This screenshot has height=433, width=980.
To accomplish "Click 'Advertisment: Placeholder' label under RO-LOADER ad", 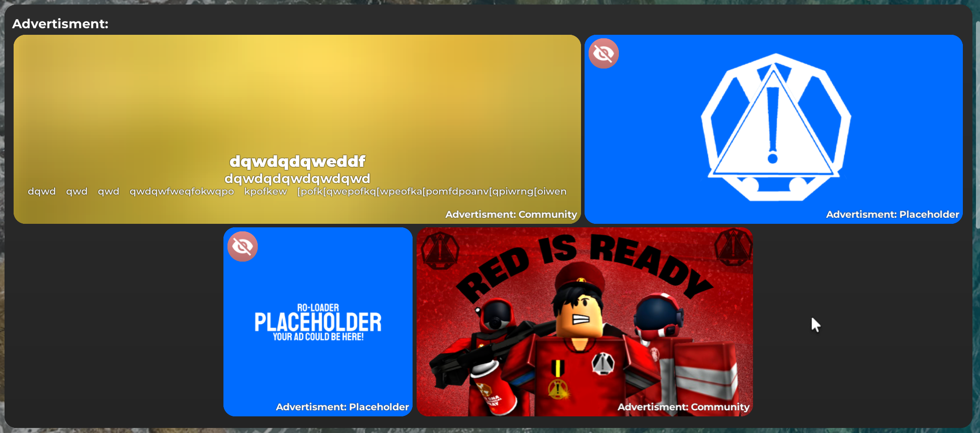I will pos(342,407).
